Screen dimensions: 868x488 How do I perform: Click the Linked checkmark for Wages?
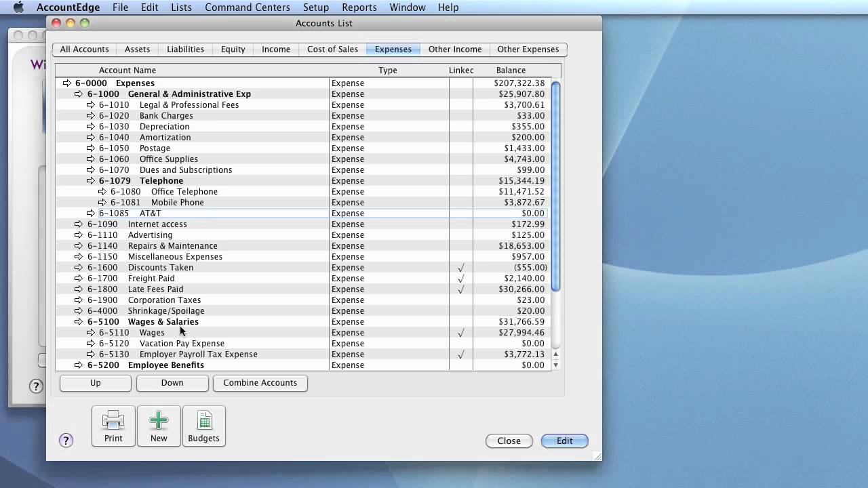click(x=461, y=333)
